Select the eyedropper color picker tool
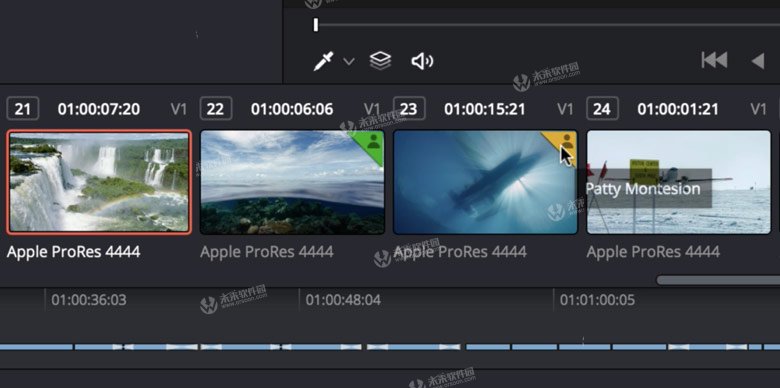 point(323,62)
